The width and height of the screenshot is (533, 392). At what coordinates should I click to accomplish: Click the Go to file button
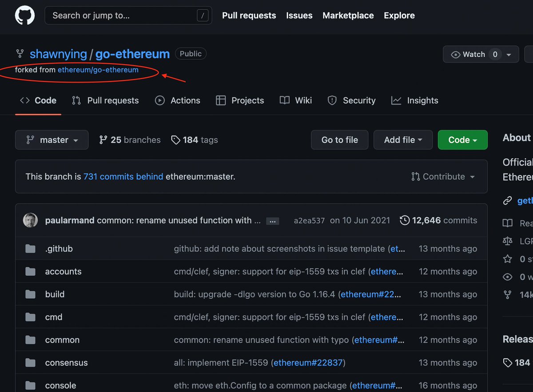[x=340, y=140]
